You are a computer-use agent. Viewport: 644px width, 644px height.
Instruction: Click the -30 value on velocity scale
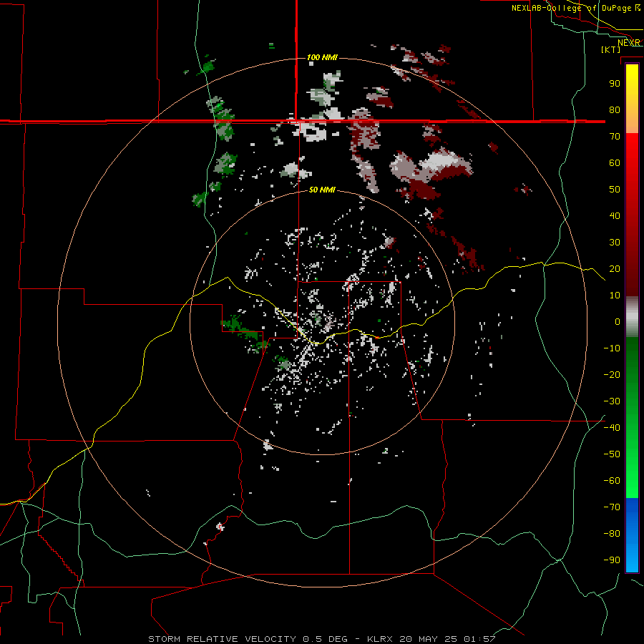612,401
